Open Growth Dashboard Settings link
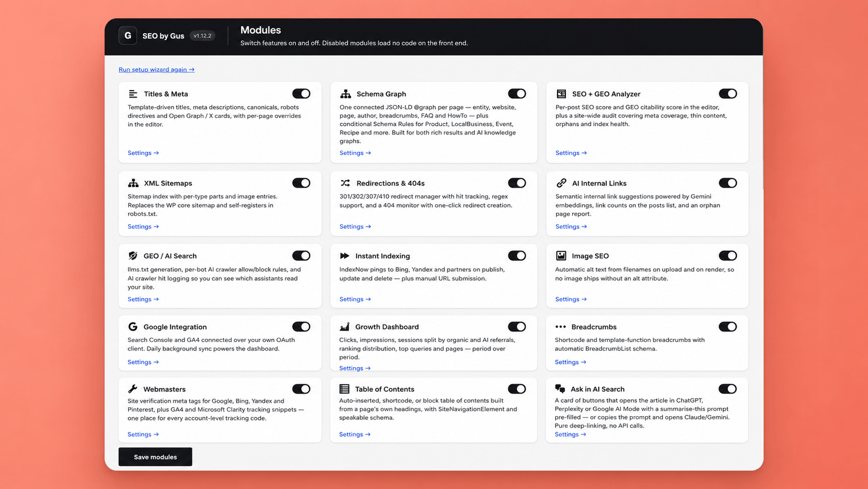Image resolution: width=868 pixels, height=489 pixels. [355, 368]
